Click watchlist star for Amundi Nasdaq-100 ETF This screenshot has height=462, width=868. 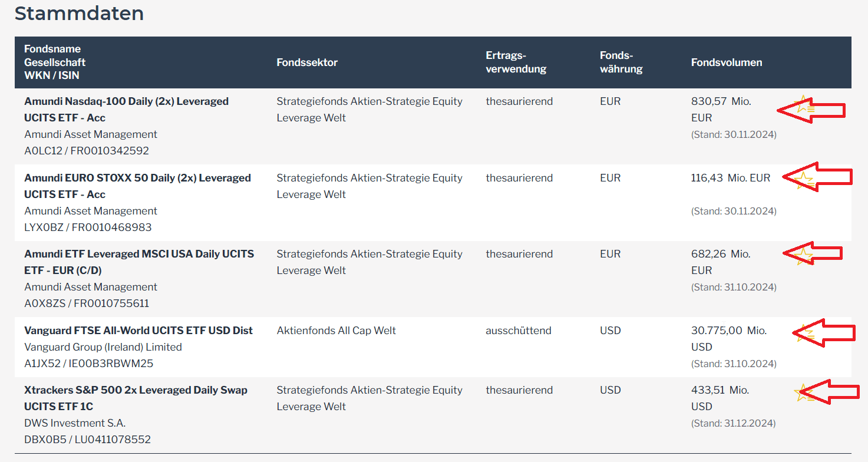[x=804, y=106]
